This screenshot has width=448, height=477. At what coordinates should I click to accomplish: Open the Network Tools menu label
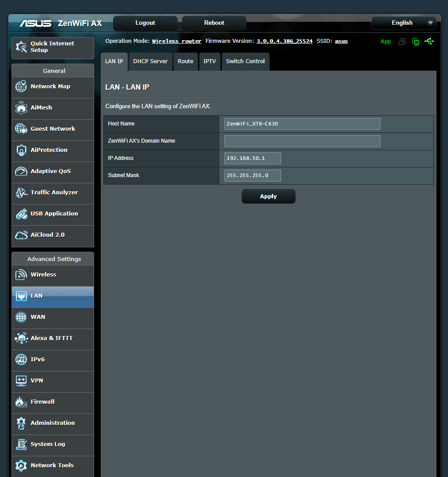[52, 466]
